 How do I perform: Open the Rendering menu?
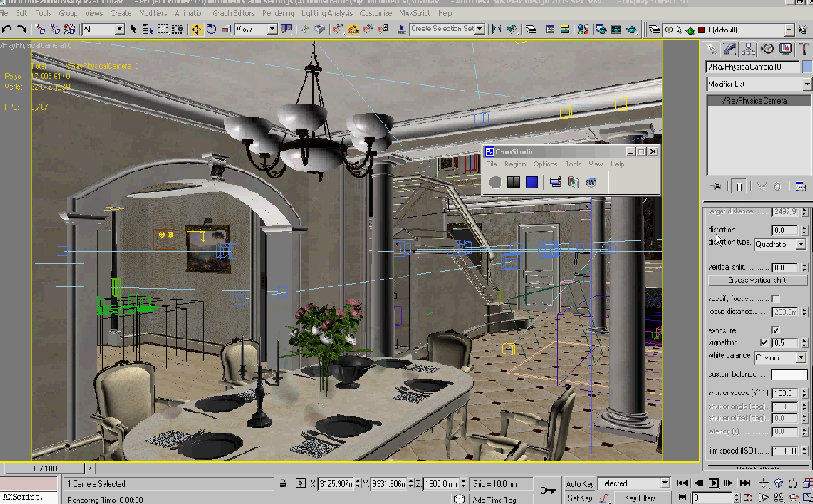click(x=278, y=13)
